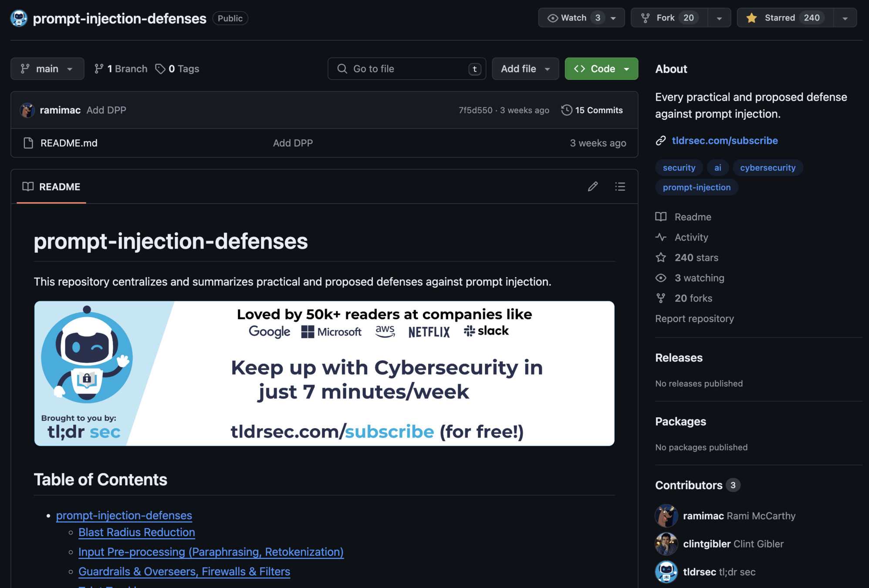Click the tldrsec robot repo avatar
This screenshot has width=869, height=588.
[19, 18]
